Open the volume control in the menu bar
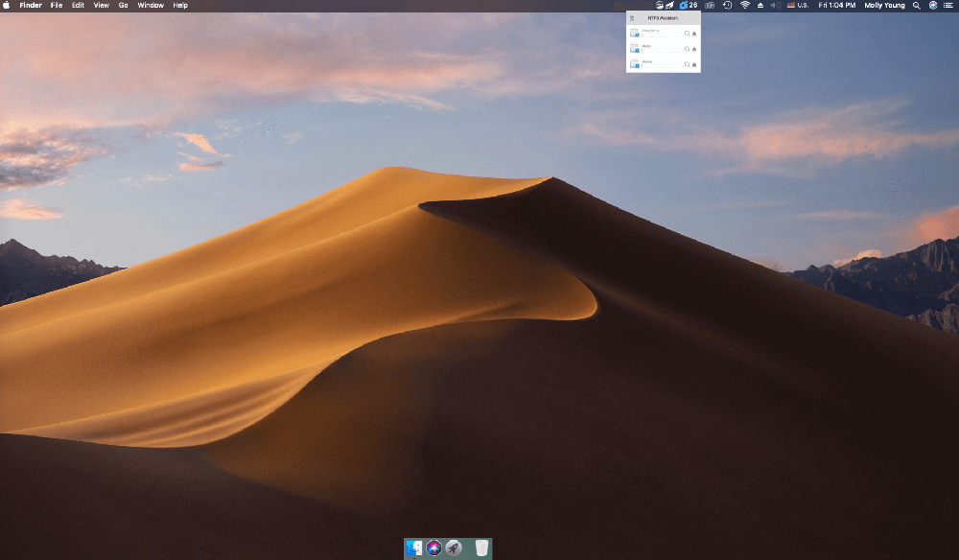This screenshot has width=959, height=560. click(775, 5)
